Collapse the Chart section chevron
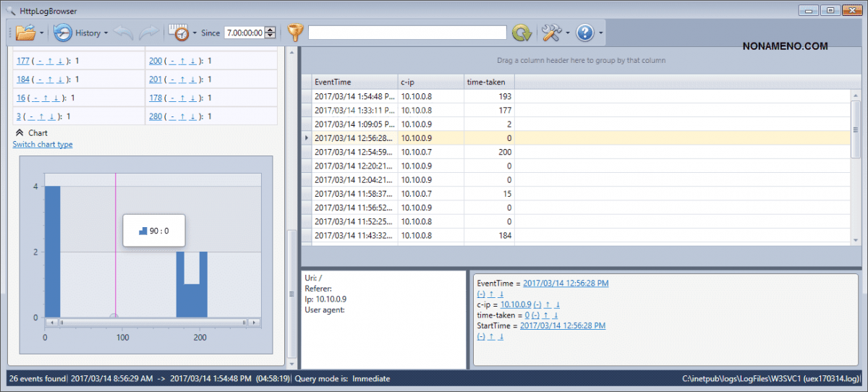The image size is (868, 392). pos(20,133)
